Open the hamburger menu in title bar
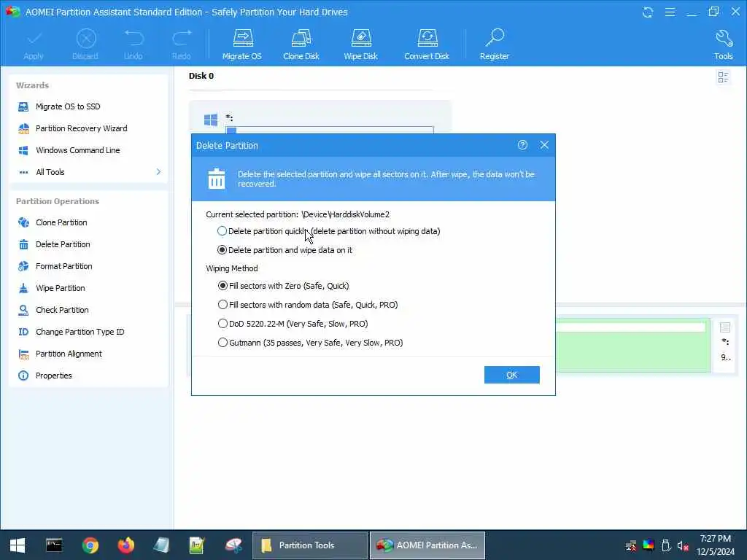 [x=670, y=12]
